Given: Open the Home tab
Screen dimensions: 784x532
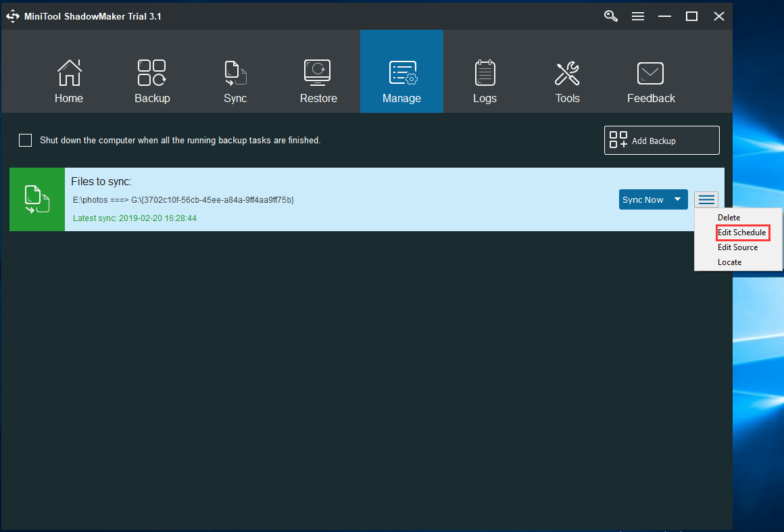Looking at the screenshot, I should pos(69,72).
